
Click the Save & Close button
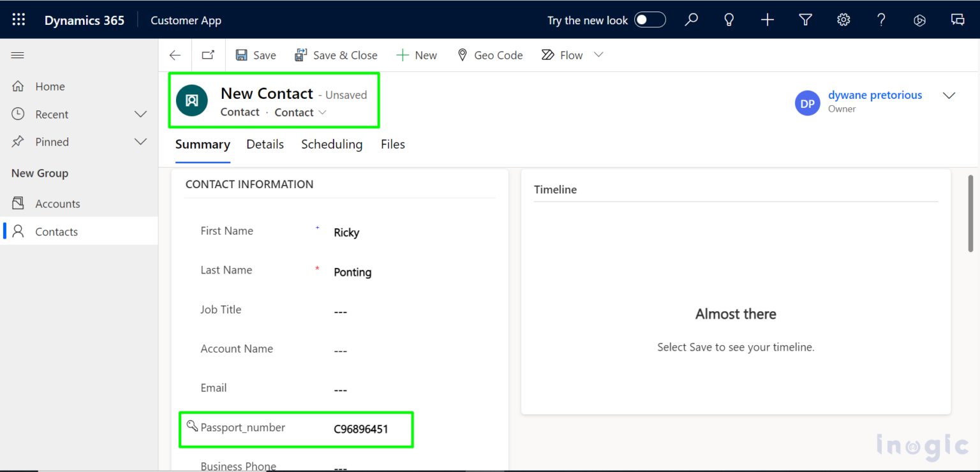pyautogui.click(x=336, y=55)
